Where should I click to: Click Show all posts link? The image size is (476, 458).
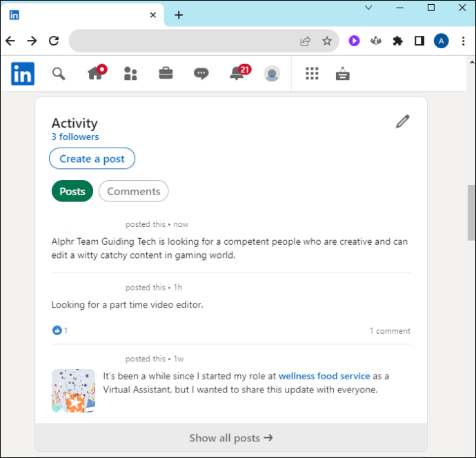point(231,438)
